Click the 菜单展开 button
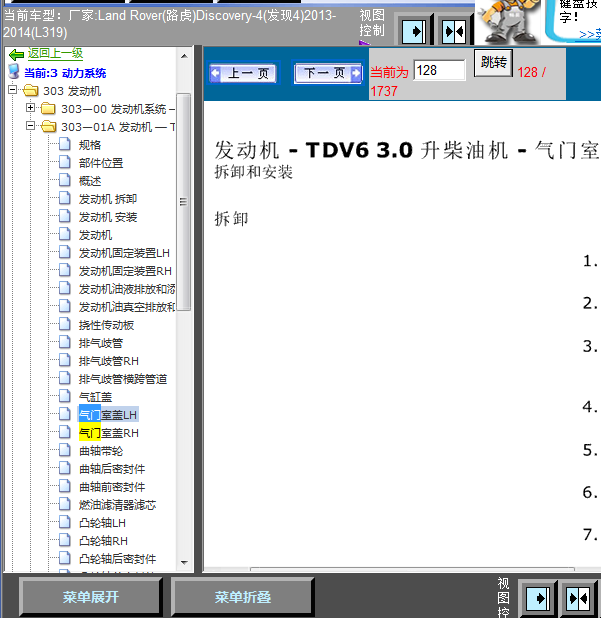The height and width of the screenshot is (618, 601). click(x=91, y=597)
